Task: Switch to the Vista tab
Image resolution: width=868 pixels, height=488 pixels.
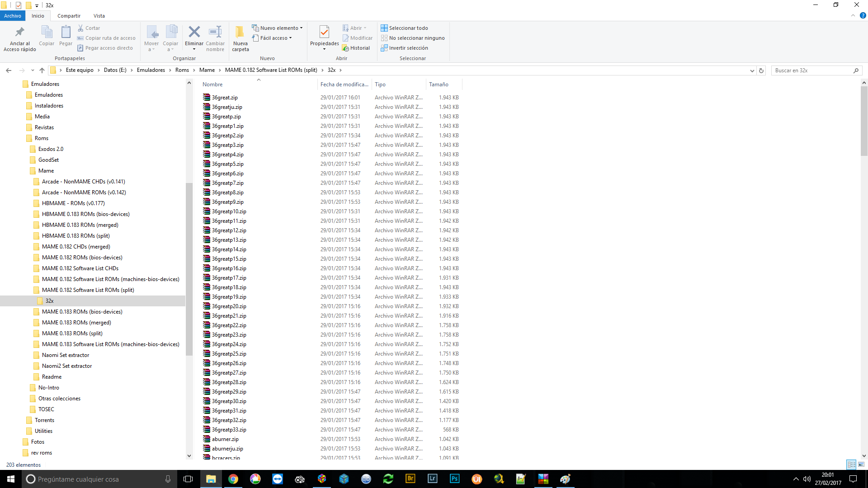Action: (99, 16)
